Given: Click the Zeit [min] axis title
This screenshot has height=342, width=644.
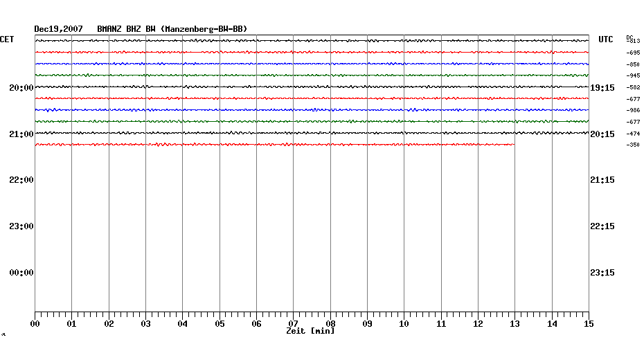Looking at the screenshot, I should 310,331.
